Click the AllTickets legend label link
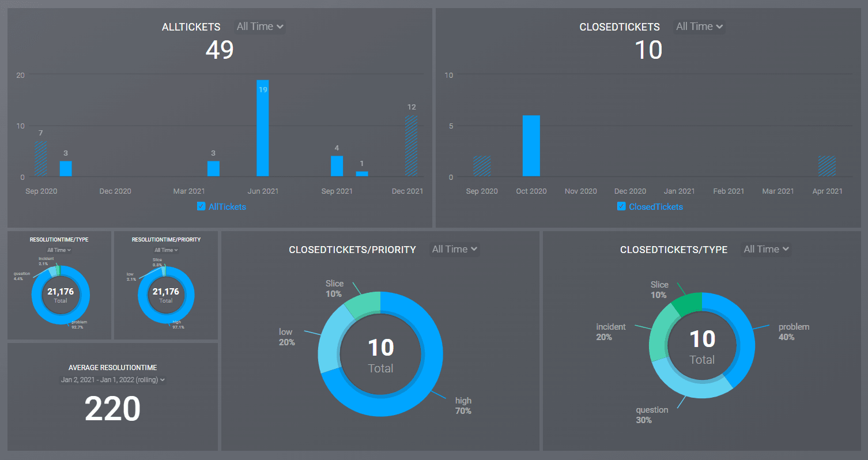This screenshot has width=868, height=460. 227,206
